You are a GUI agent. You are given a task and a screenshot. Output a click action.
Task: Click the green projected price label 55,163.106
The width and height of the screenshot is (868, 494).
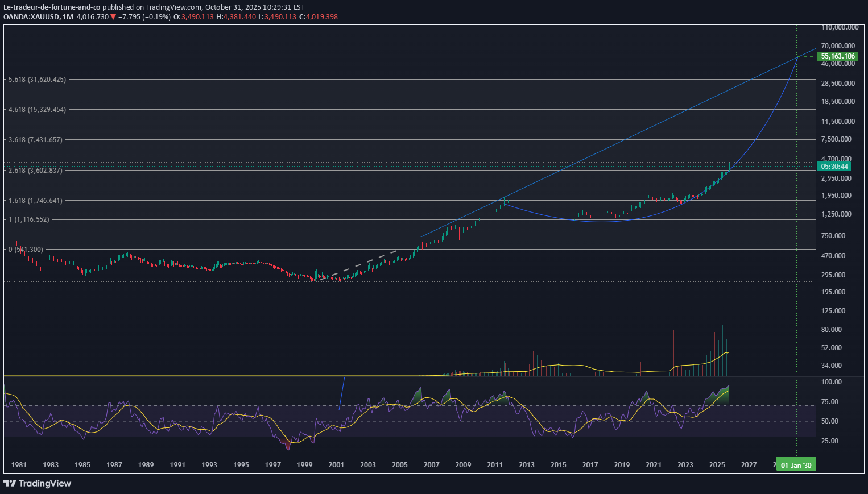click(x=837, y=56)
